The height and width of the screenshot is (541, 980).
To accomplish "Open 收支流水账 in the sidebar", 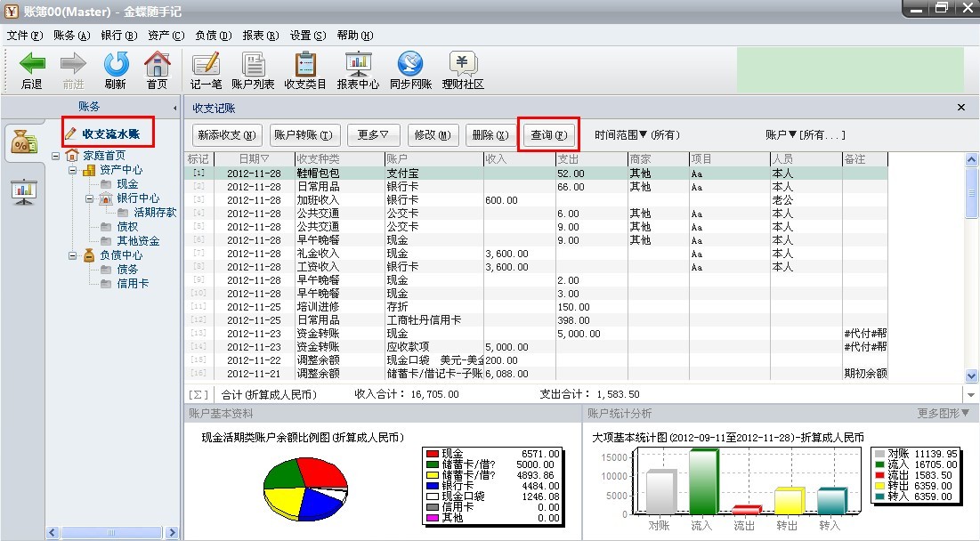I will point(110,133).
